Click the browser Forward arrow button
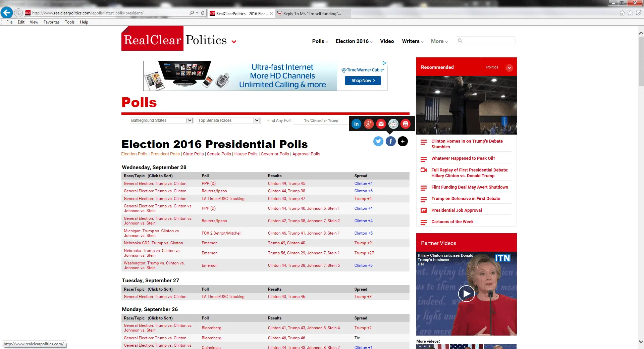This screenshot has height=349, width=644. click(18, 13)
